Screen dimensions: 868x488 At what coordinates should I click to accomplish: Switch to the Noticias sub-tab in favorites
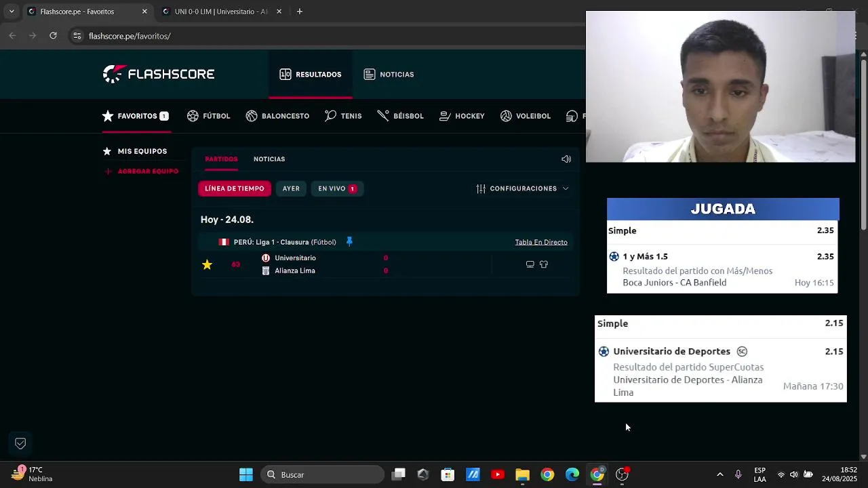269,159
